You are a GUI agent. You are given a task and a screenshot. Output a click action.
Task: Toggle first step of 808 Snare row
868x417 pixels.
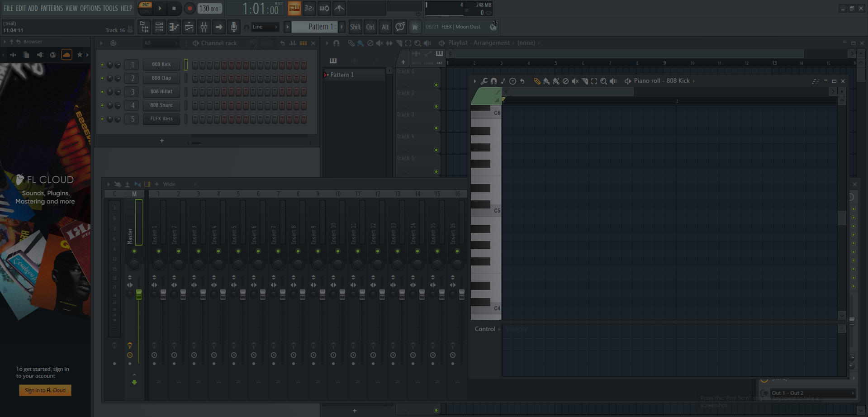[195, 105]
